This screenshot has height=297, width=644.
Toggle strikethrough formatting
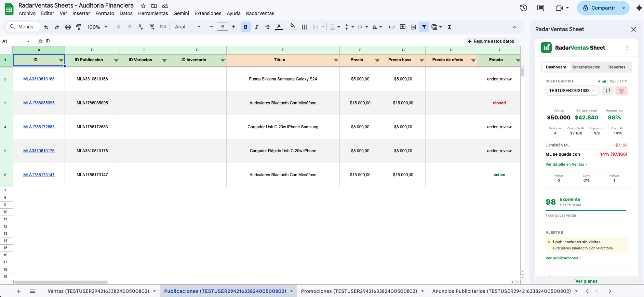(268, 27)
